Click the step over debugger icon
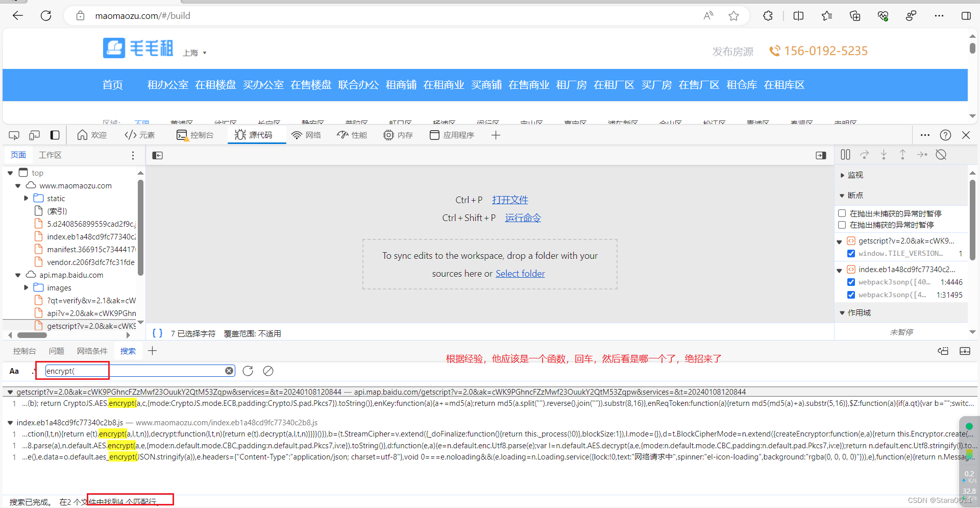 click(864, 155)
